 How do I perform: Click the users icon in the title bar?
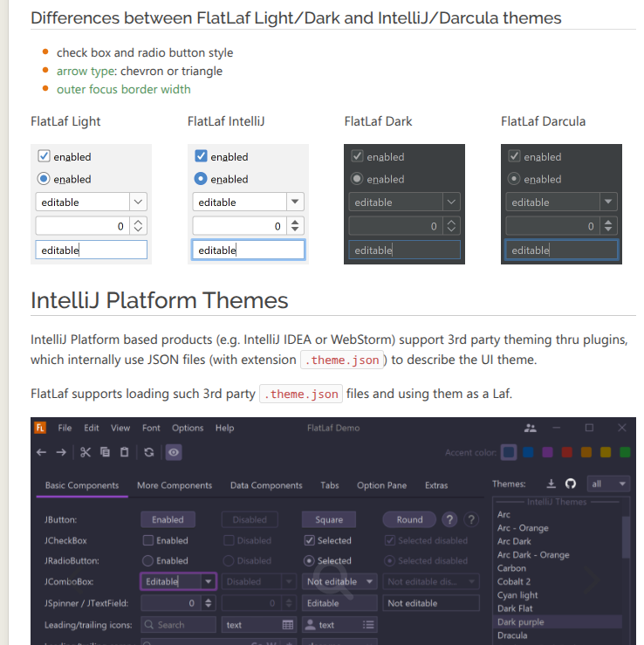point(530,429)
